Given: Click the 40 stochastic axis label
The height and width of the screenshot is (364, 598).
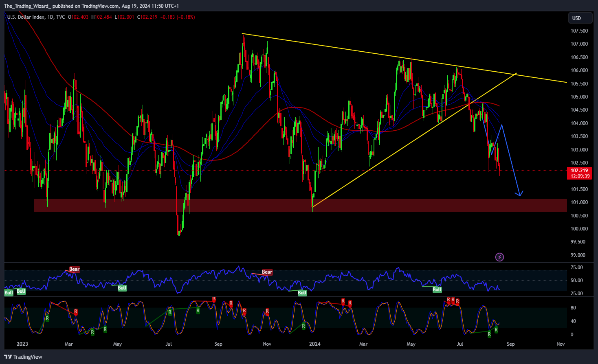Looking at the screenshot, I should (x=573, y=321).
